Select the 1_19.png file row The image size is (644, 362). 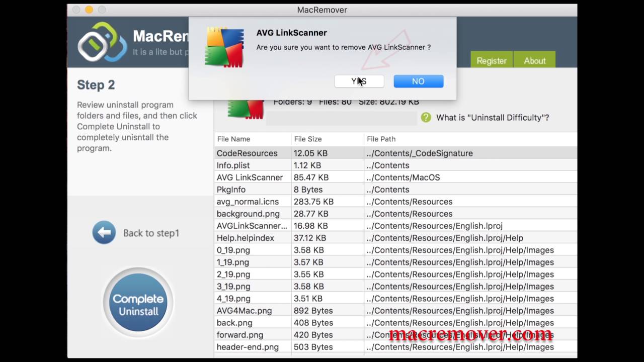tap(395, 262)
